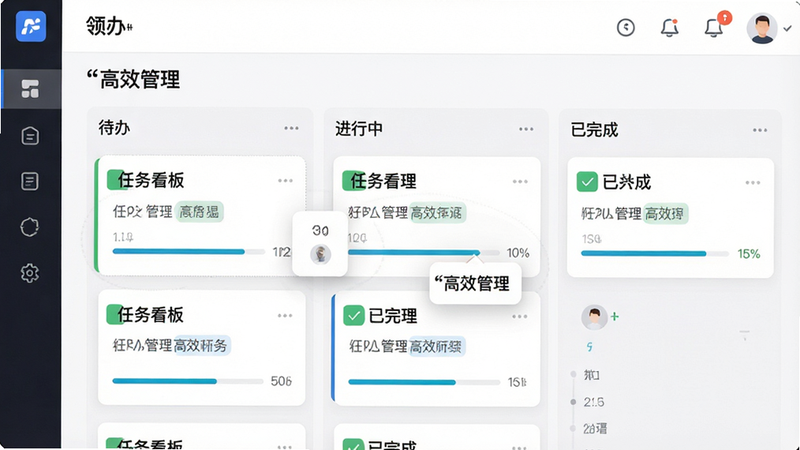
Task: Add member with green plus icon
Action: 615,316
